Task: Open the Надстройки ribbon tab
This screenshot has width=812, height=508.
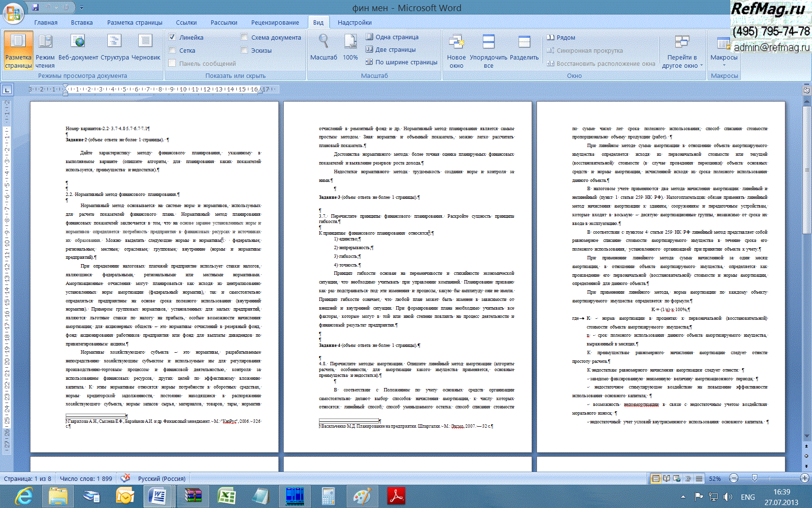Action: pyautogui.click(x=355, y=22)
